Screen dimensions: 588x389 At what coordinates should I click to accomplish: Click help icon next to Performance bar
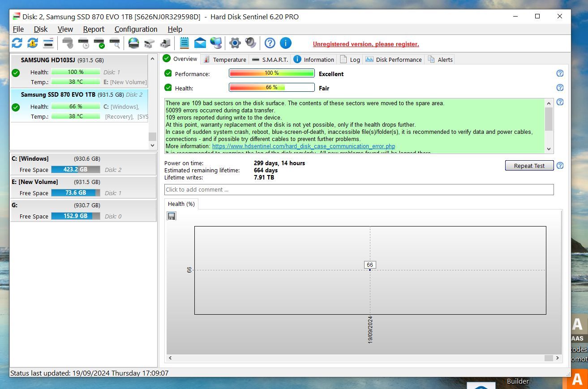(x=560, y=73)
